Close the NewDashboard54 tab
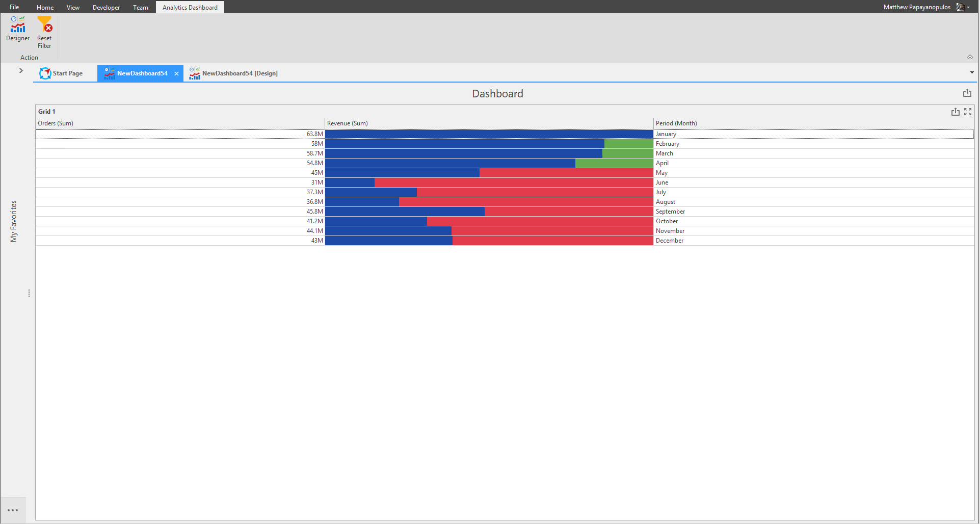 (176, 74)
